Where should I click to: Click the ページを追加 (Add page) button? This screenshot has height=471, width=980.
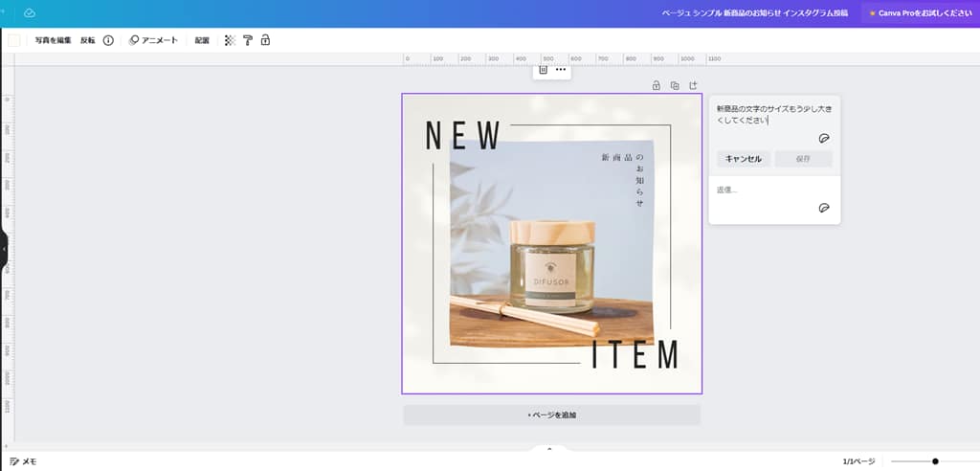click(x=551, y=415)
